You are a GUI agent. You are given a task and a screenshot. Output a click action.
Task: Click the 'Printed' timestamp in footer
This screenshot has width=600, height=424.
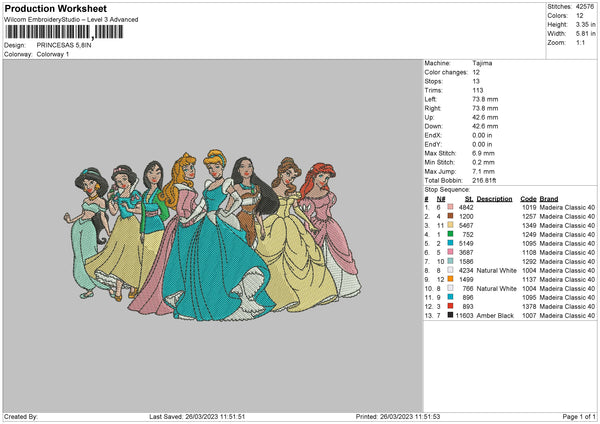click(398, 416)
